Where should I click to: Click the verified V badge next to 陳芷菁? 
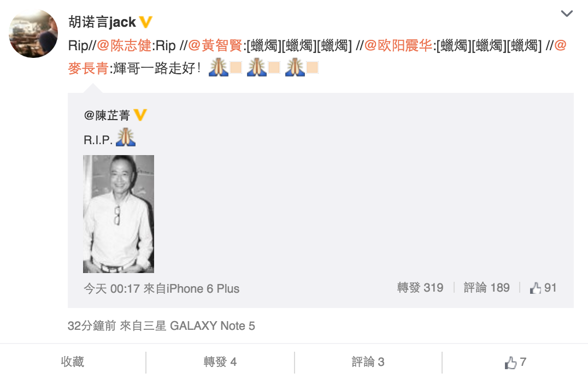point(140,115)
